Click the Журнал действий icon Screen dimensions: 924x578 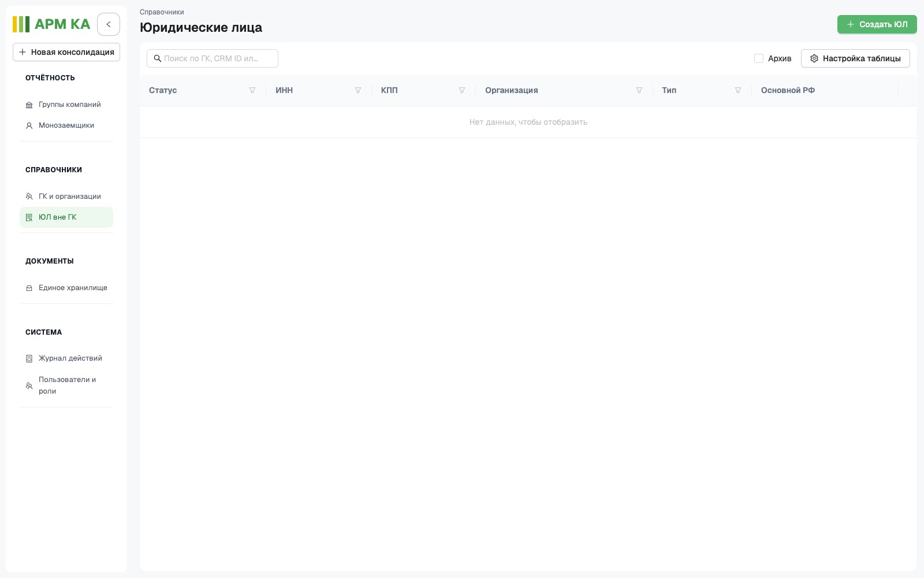29,358
